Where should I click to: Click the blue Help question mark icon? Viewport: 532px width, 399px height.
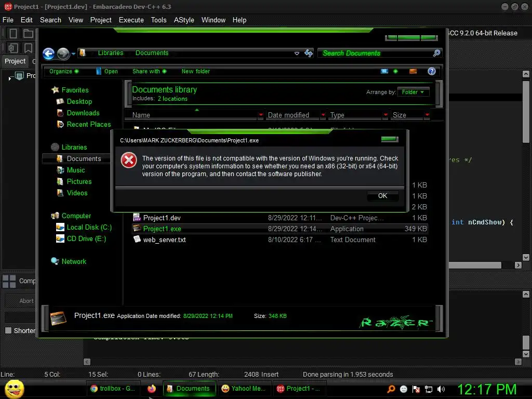(432, 71)
